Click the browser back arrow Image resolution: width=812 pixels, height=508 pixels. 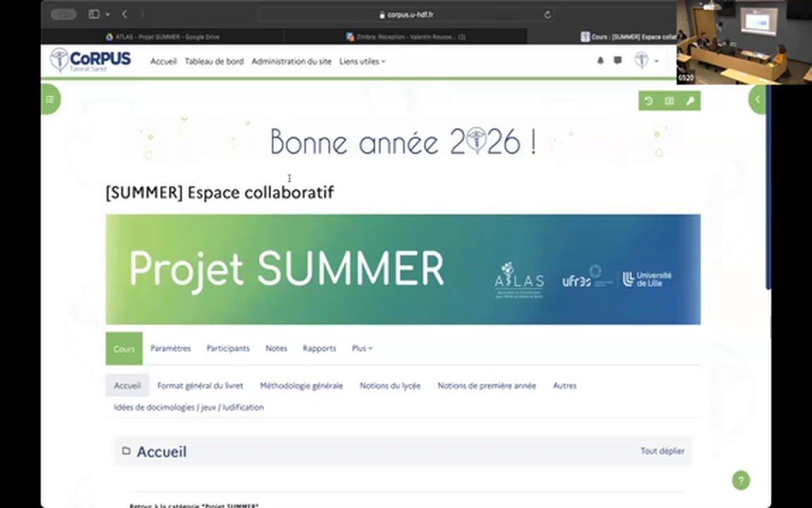pyautogui.click(x=125, y=14)
